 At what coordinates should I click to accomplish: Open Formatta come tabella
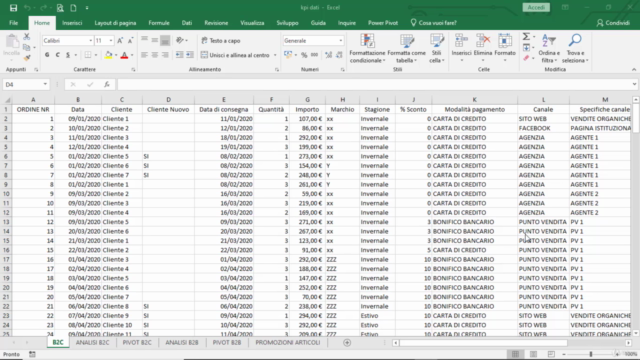(407, 48)
